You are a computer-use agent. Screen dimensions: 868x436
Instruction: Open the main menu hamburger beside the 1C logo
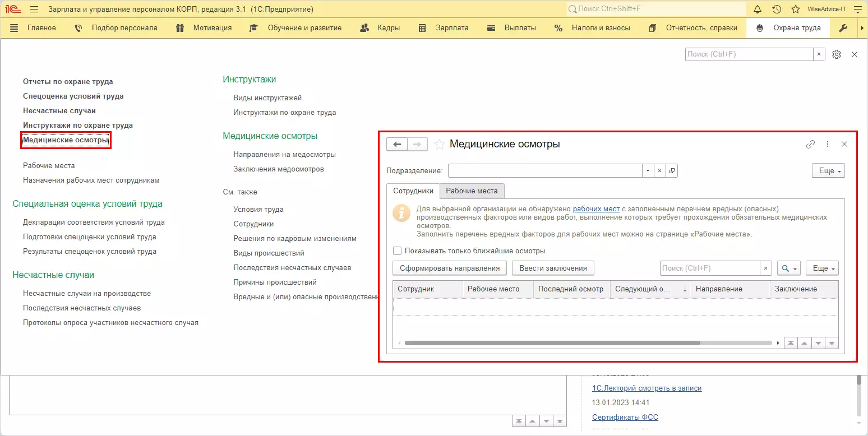(x=34, y=9)
